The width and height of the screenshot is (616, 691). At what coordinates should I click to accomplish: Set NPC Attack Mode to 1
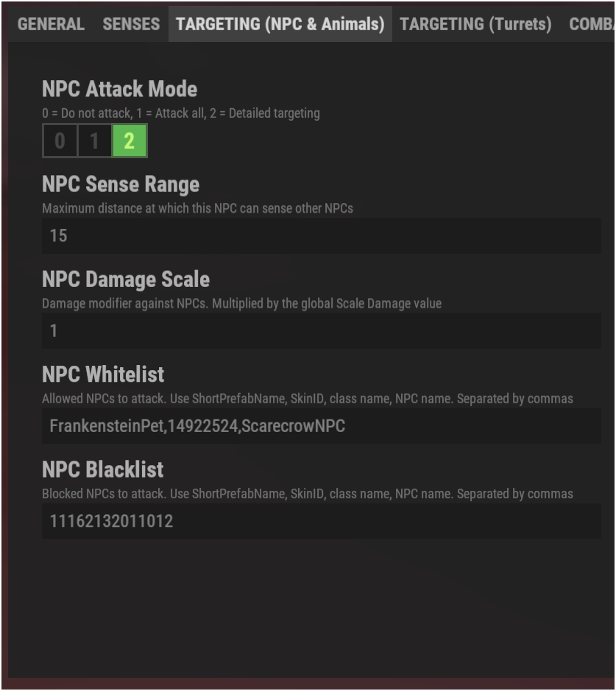point(94,141)
